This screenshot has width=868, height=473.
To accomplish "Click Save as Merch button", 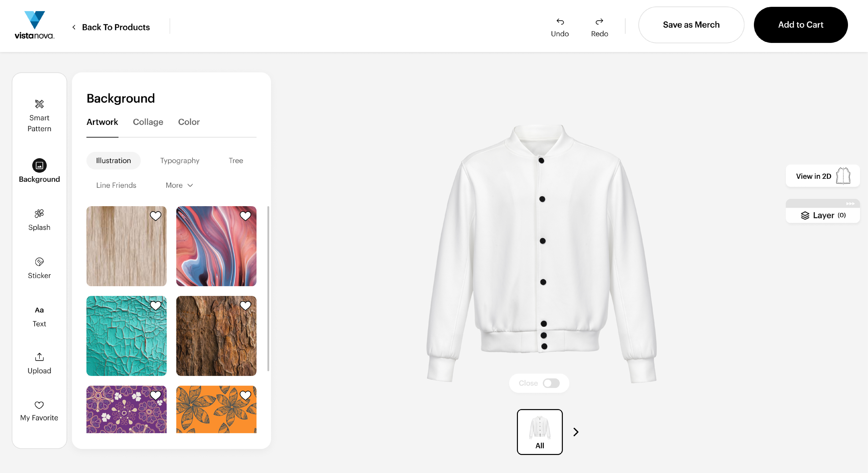I will click(691, 25).
